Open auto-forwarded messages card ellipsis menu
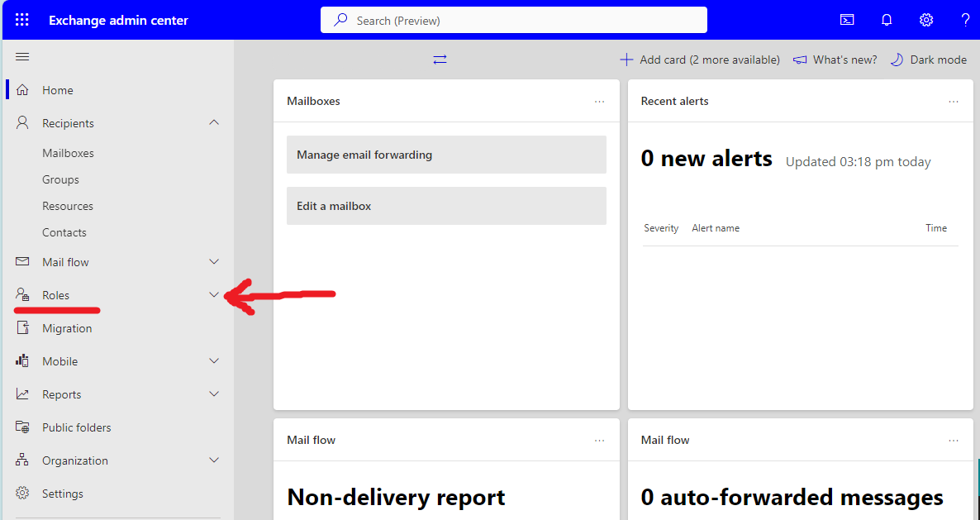Screen dimensions: 980x520 953,440
